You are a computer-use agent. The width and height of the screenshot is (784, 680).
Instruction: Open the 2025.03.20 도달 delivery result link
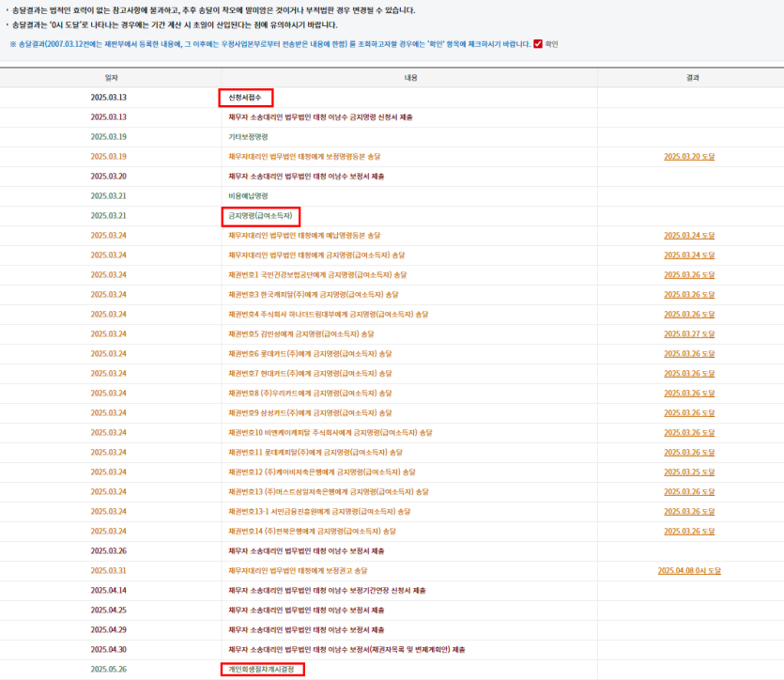tap(689, 157)
